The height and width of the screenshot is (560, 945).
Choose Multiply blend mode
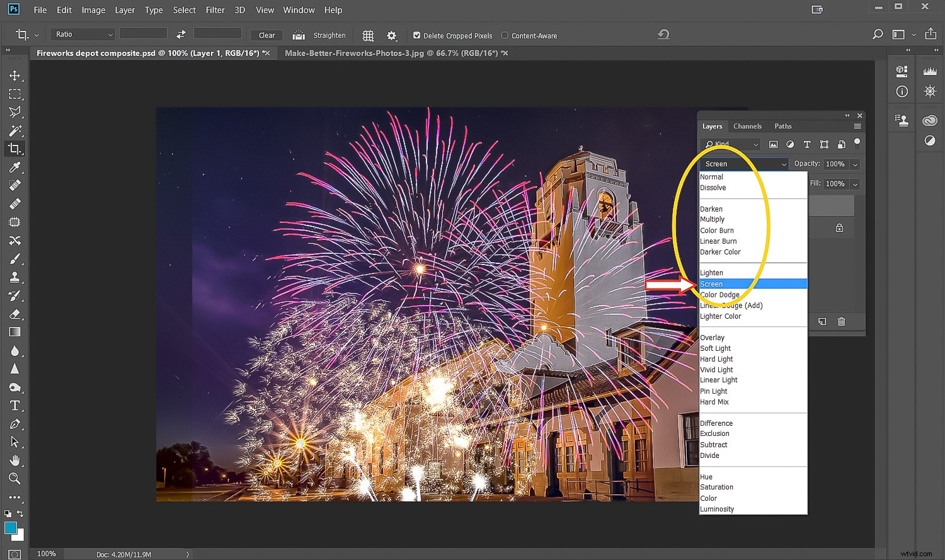click(713, 219)
